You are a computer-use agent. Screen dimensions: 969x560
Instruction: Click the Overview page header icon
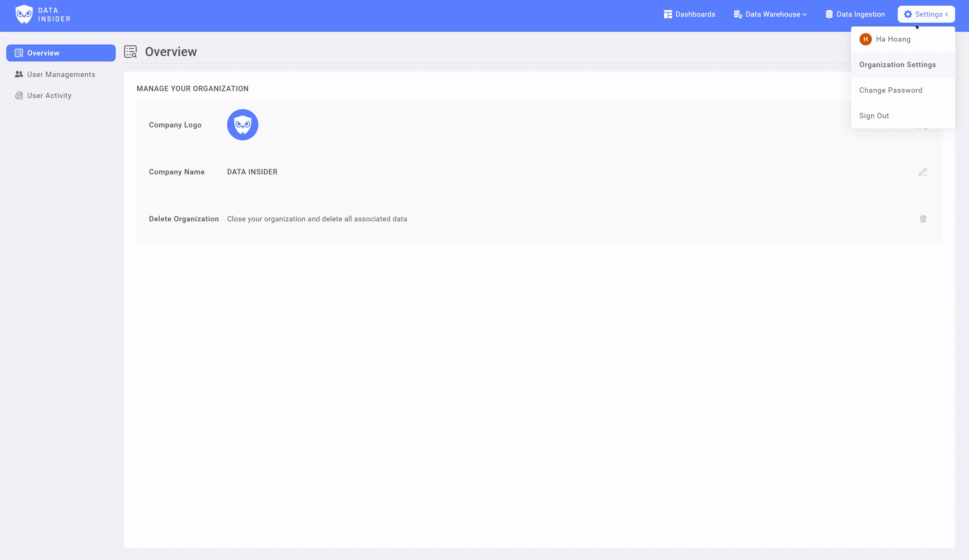click(131, 51)
